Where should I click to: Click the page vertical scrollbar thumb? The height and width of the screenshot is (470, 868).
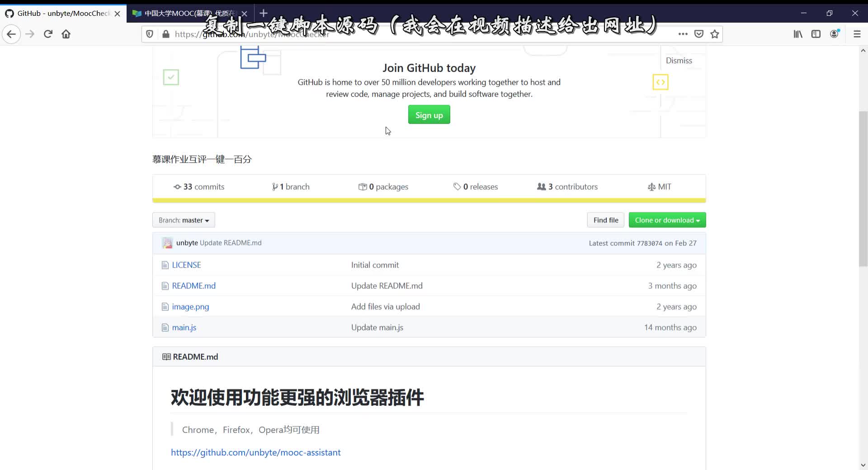pyautogui.click(x=863, y=188)
